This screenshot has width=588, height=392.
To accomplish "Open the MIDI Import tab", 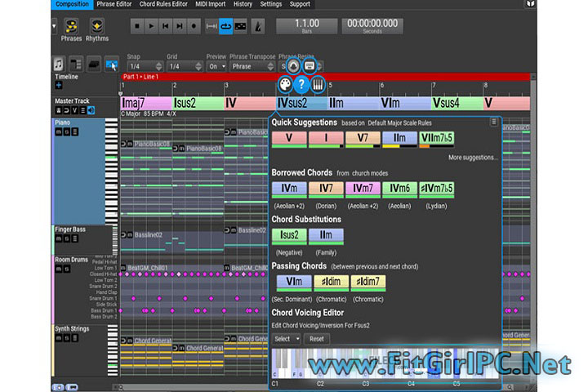I will pos(212,4).
